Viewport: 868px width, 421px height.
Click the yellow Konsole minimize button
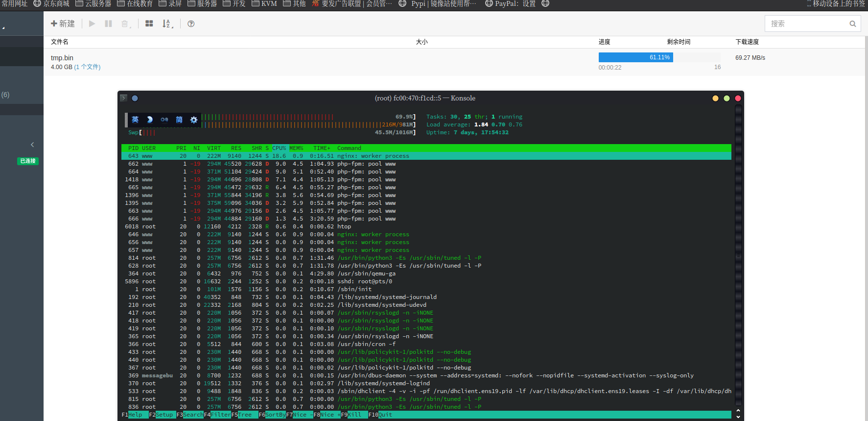coord(715,99)
